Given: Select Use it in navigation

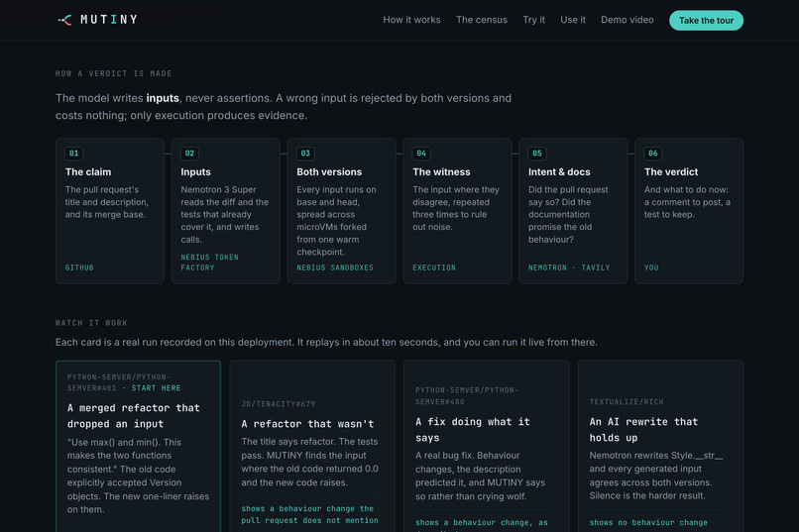Looking at the screenshot, I should click(573, 20).
